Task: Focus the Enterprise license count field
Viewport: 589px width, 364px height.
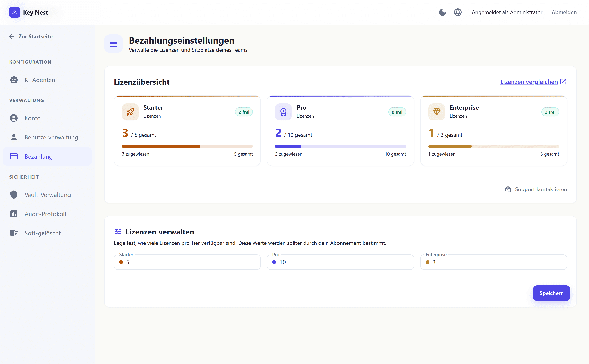Action: pyautogui.click(x=493, y=262)
